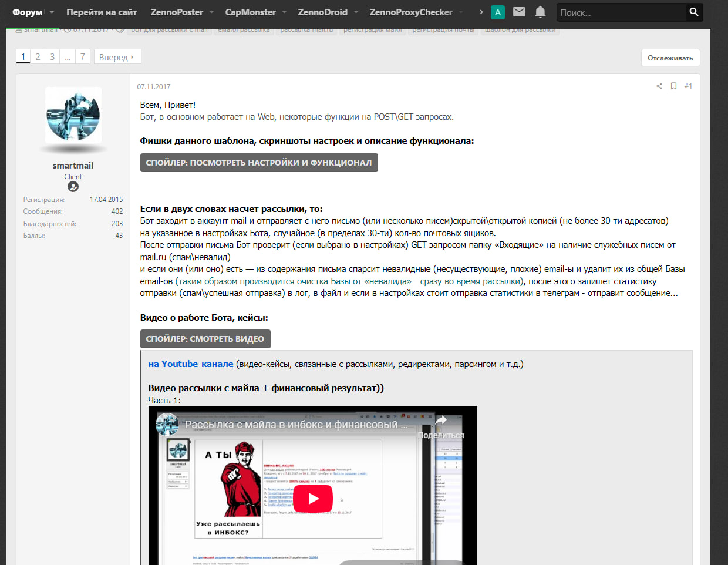Open the right chevron in the navbar

481,12
